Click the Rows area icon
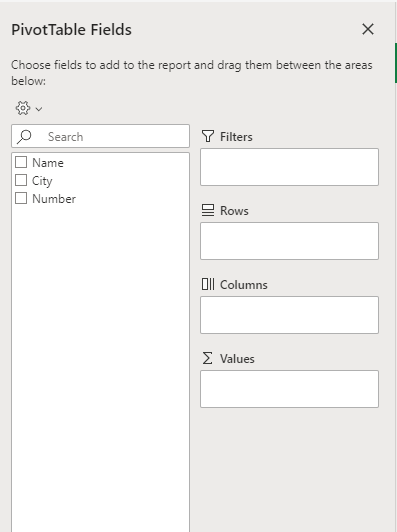397x532 pixels. [x=208, y=210]
